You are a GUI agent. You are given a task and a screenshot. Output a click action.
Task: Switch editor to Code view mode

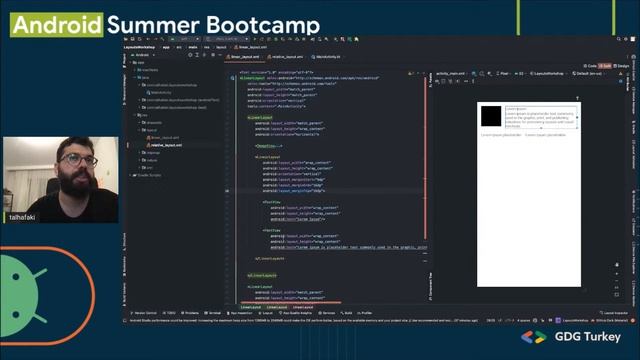tap(590, 66)
